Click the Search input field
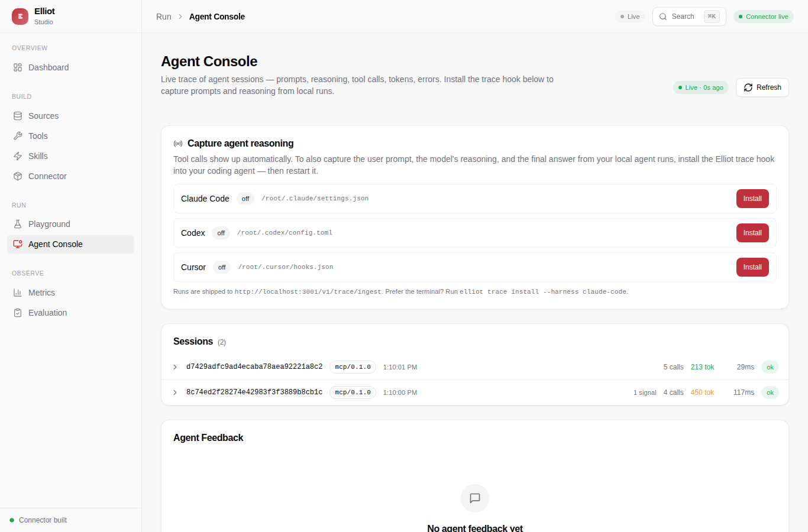This screenshot has height=532, width=808. tap(689, 17)
